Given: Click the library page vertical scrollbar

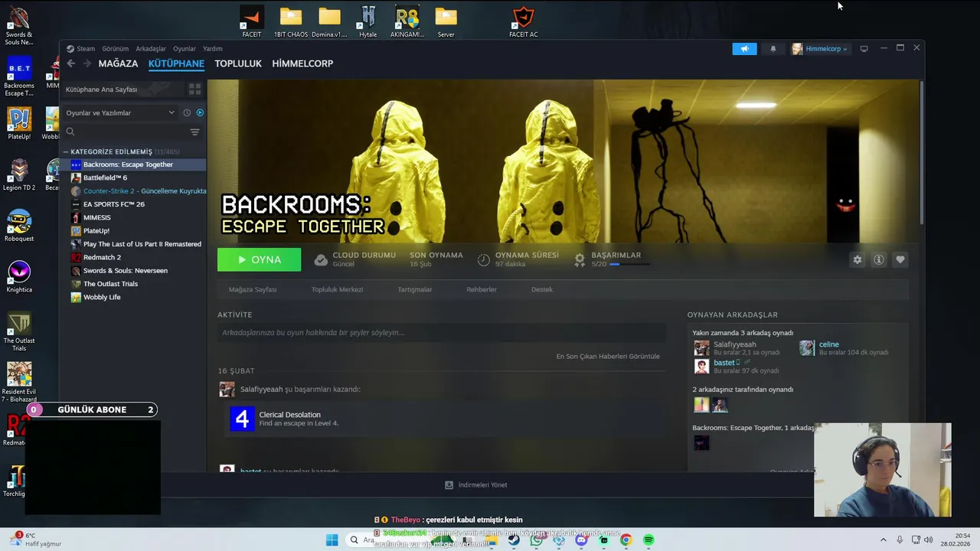Looking at the screenshot, I should 921,153.
